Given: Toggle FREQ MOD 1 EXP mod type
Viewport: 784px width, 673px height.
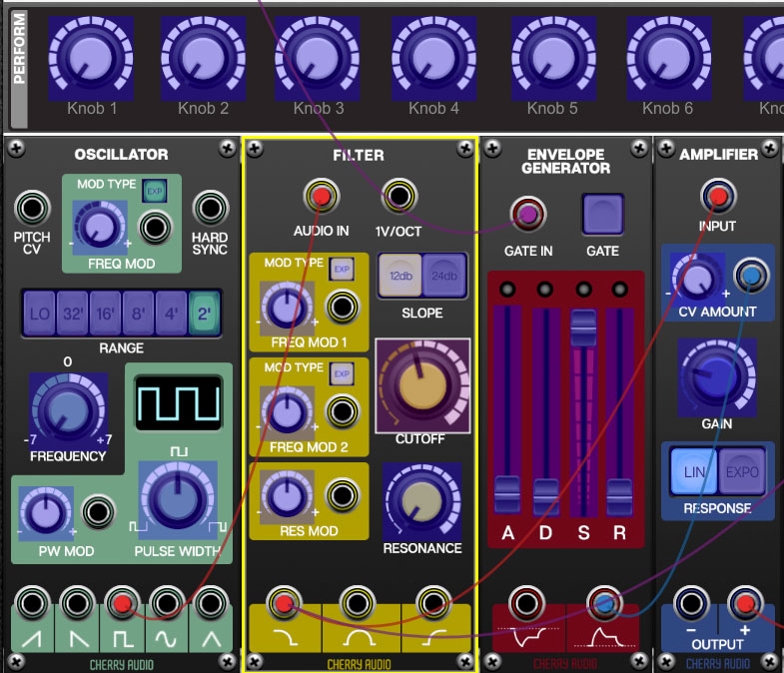Looking at the screenshot, I should (342, 269).
